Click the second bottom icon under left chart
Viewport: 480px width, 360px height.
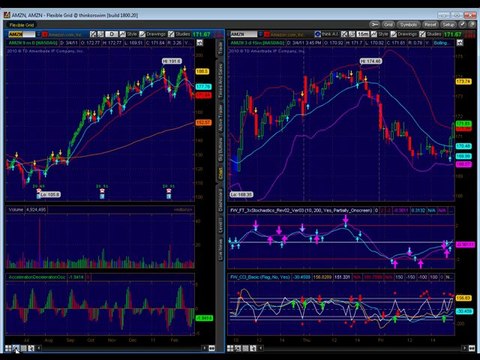coord(16,348)
